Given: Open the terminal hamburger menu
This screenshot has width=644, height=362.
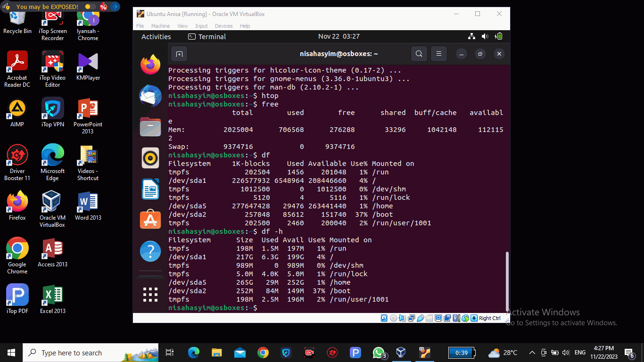Looking at the screenshot, I should tap(439, 54).
